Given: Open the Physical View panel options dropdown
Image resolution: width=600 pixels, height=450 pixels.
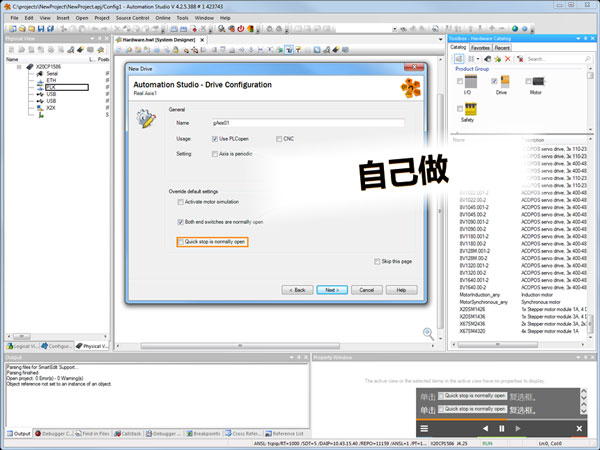Looking at the screenshot, I should click(x=92, y=38).
